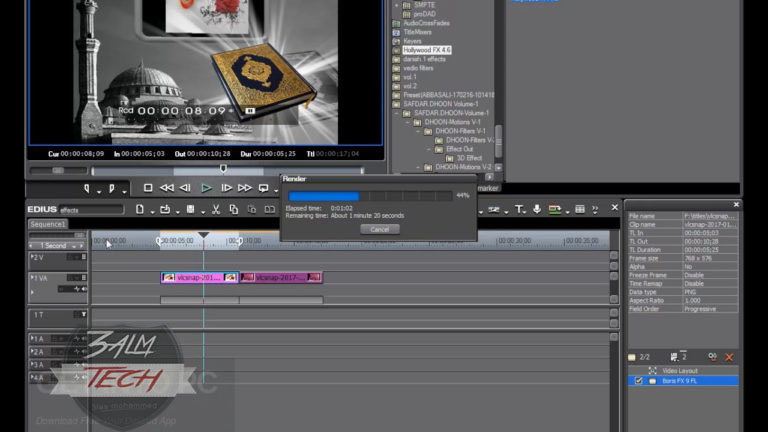This screenshot has height=432, width=768.
Task: Open the dropdown arrow beside Set Out
Action: click(x=124, y=192)
